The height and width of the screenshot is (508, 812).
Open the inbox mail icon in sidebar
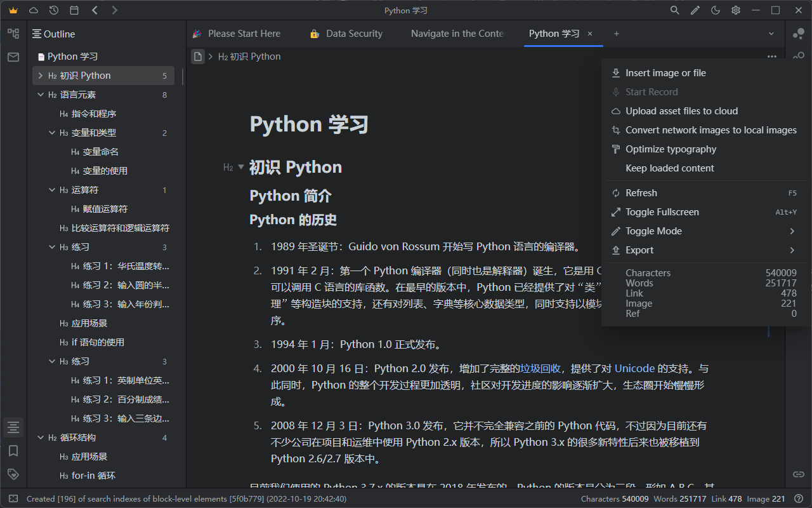click(13, 57)
